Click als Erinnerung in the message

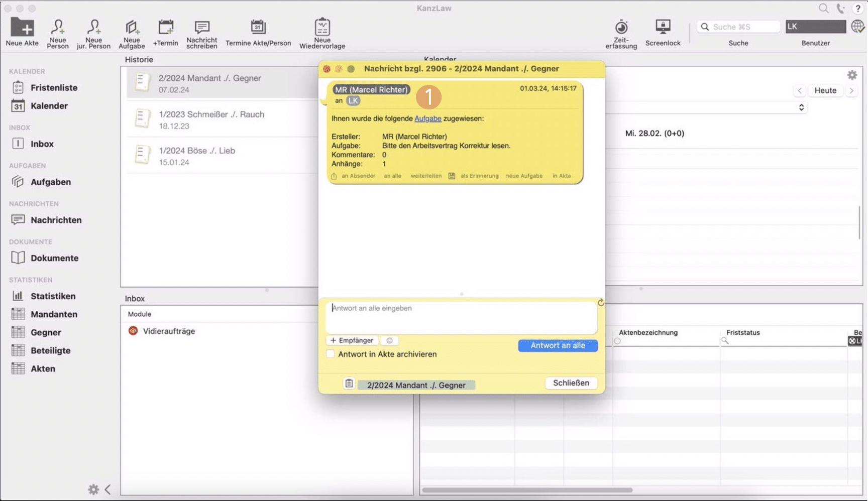(479, 176)
